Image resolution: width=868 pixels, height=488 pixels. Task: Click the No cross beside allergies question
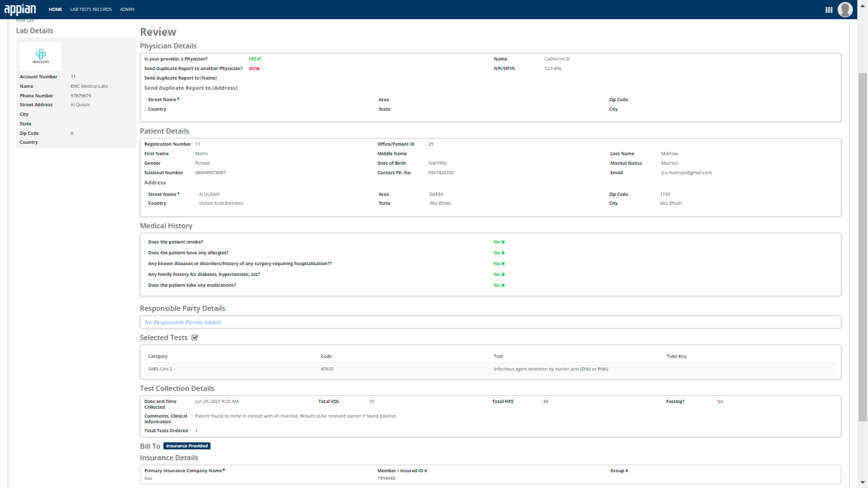pos(503,253)
